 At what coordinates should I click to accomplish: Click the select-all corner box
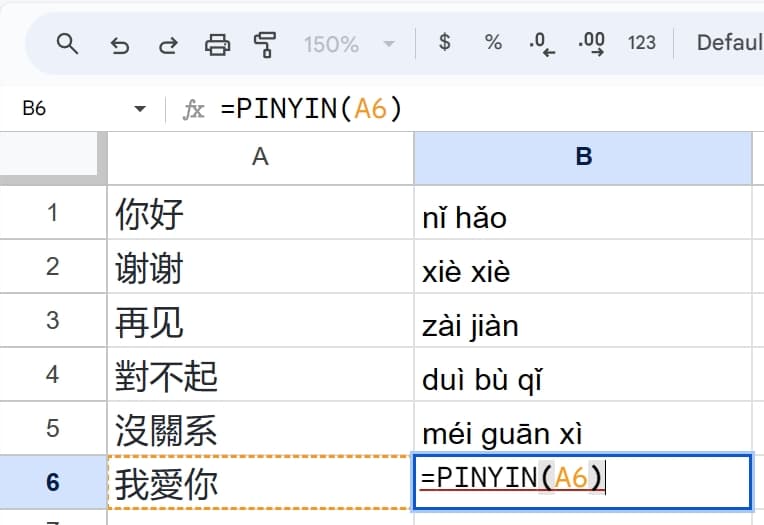click(53, 156)
